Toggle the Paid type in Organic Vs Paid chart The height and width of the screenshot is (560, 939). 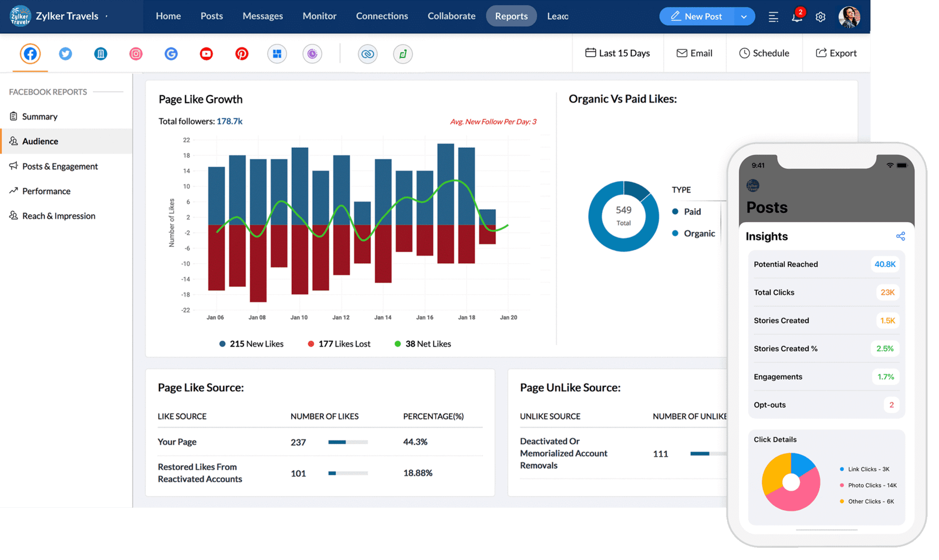(x=687, y=212)
